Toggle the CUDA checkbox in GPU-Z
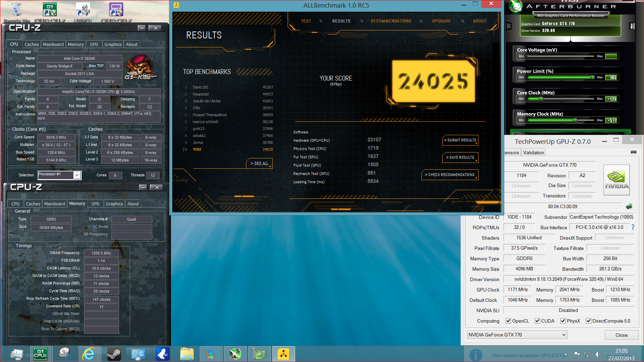 coord(537,321)
